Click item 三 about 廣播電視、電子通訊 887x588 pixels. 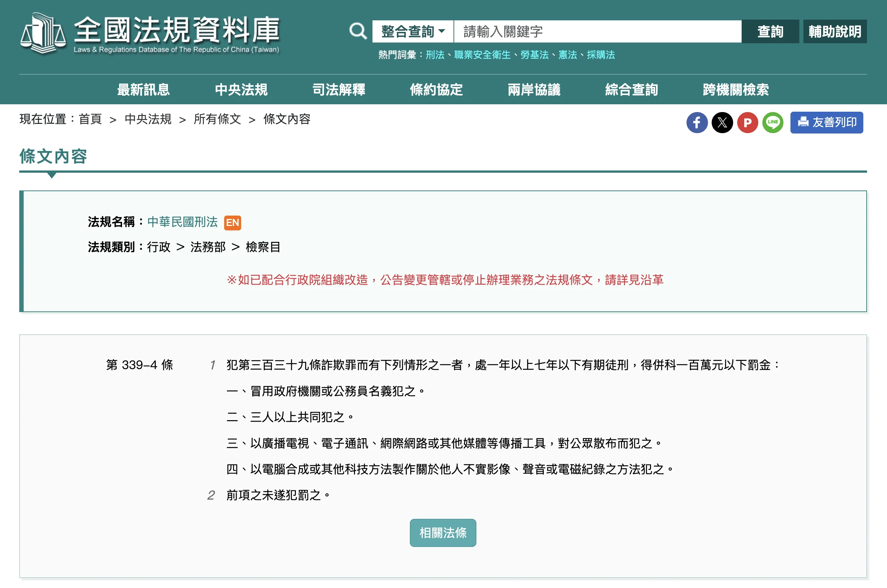(444, 443)
